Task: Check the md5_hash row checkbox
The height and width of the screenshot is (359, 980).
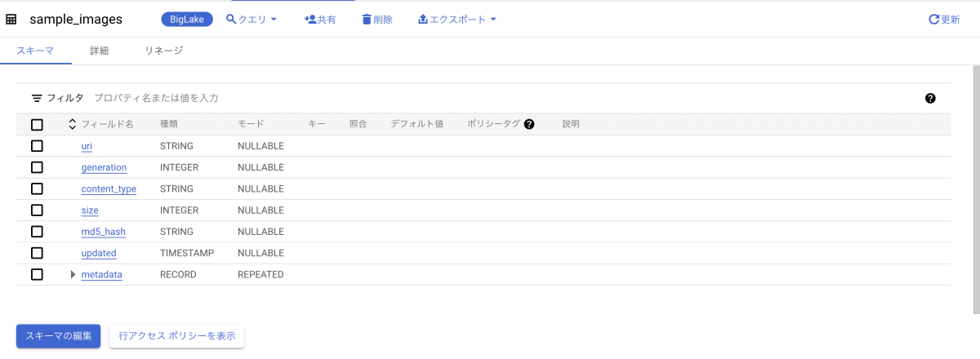Action: coord(37,232)
